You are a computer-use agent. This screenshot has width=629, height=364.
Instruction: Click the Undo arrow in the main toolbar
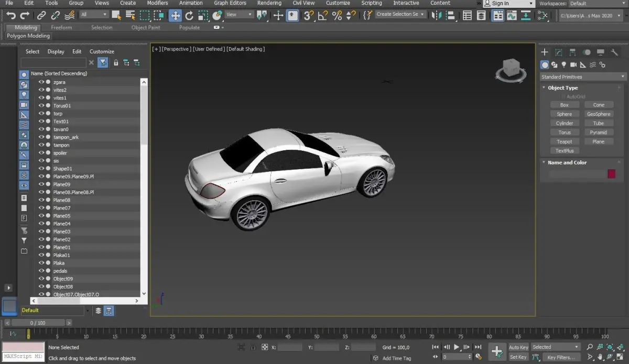pos(11,16)
